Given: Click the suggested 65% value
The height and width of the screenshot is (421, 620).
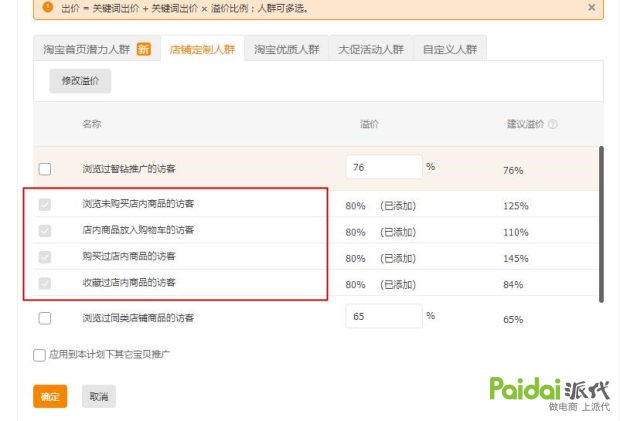Looking at the screenshot, I should [x=513, y=319].
